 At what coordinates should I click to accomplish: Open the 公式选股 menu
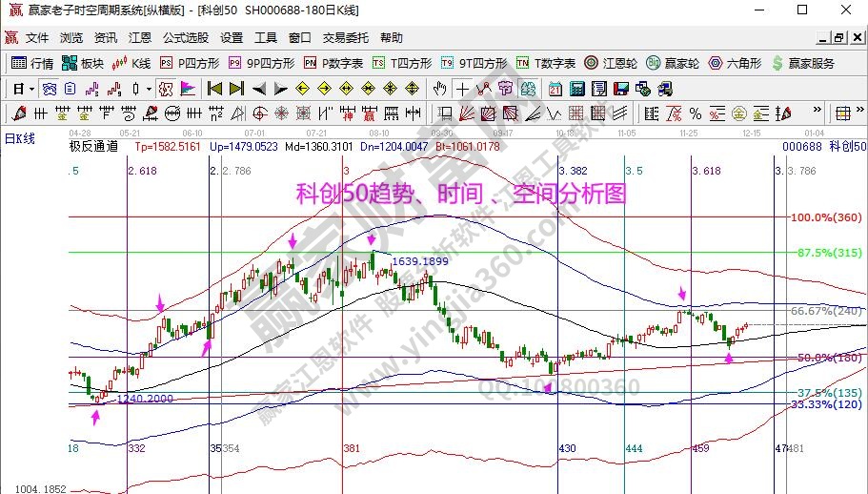(x=185, y=38)
